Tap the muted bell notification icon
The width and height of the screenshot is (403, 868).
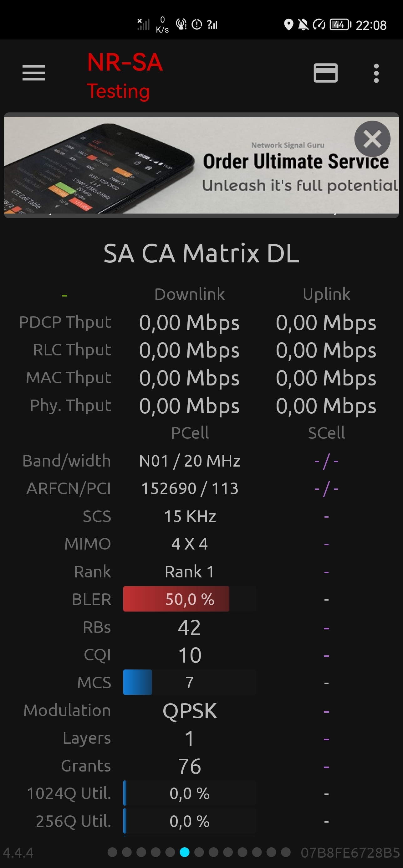tap(303, 25)
